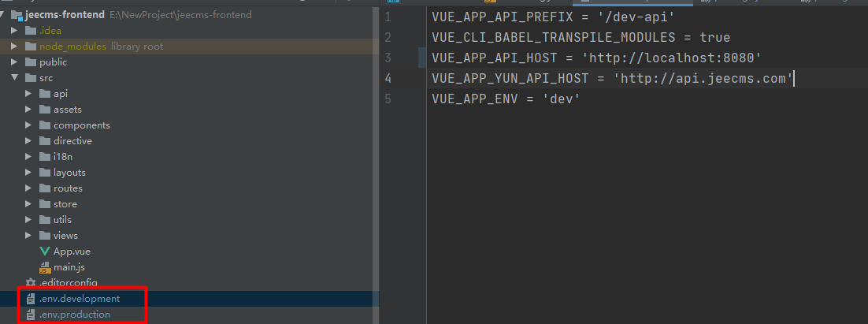Click the Vue icon beside App.vue

click(x=45, y=251)
